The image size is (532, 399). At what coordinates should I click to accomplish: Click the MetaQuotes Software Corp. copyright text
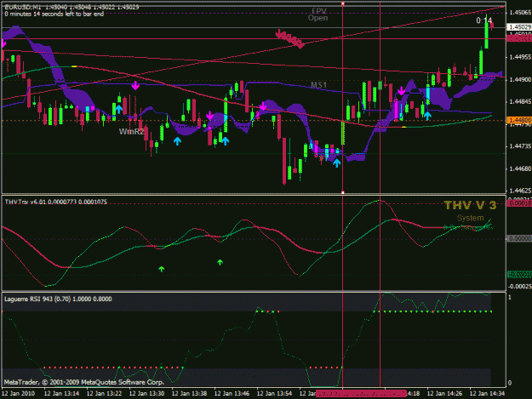tap(83, 382)
